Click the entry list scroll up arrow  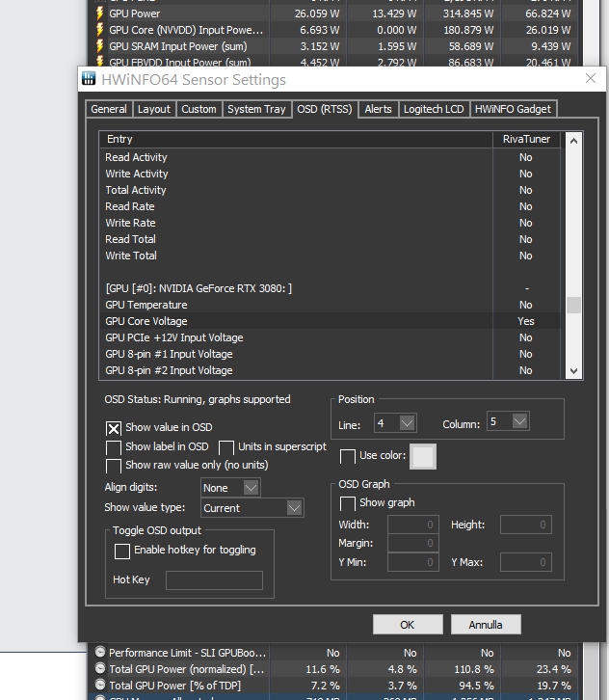coord(573,141)
